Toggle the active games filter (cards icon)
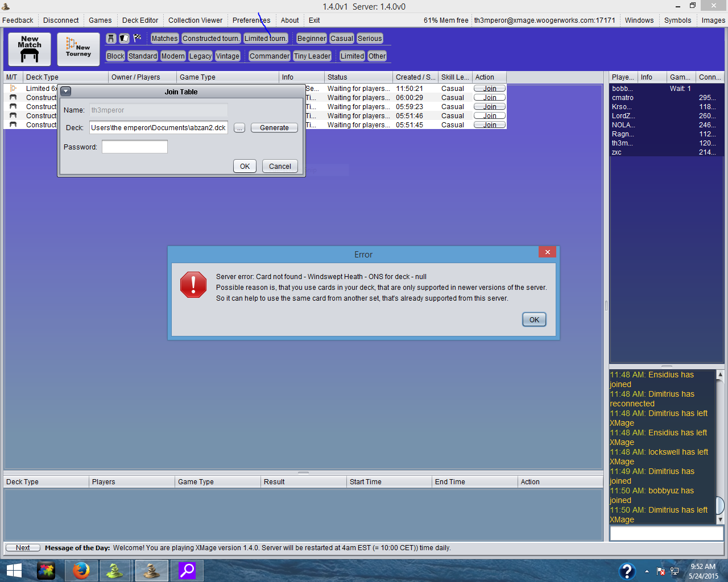The height and width of the screenshot is (582, 728). (124, 38)
